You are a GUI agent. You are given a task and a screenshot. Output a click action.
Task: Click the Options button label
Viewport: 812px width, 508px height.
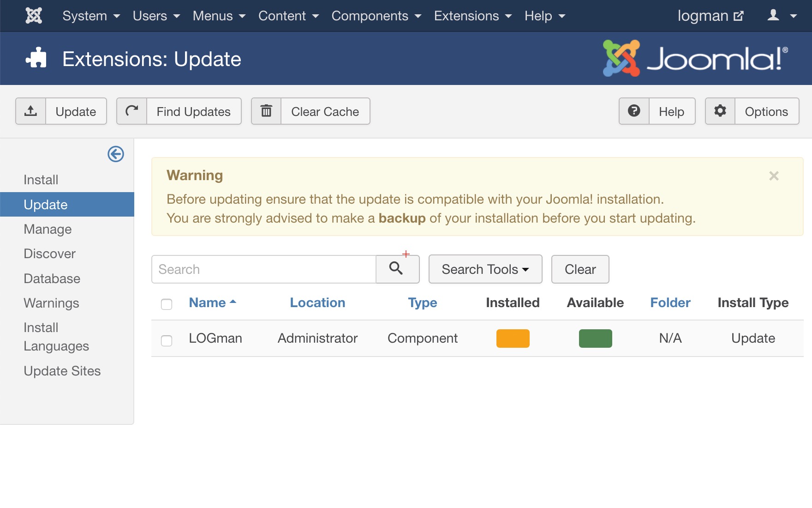tap(766, 112)
